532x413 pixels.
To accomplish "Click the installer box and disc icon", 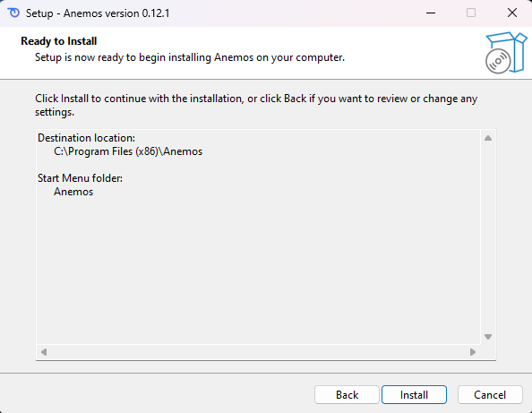I will point(506,53).
